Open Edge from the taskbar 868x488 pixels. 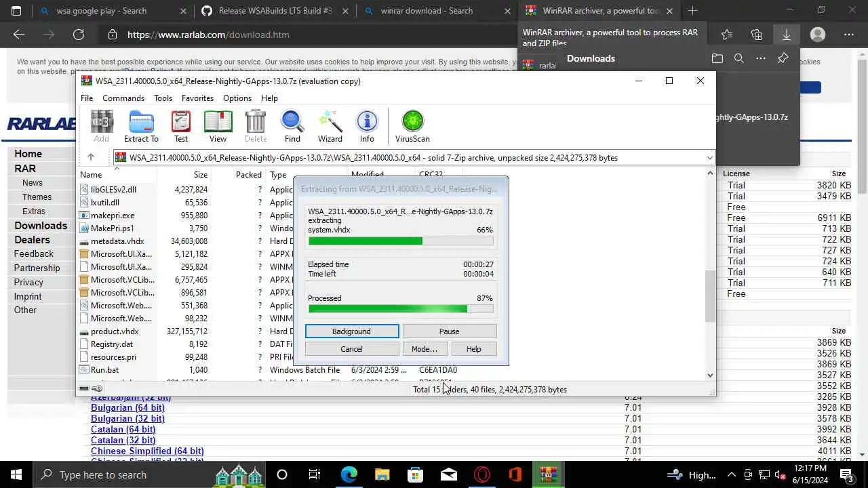tap(349, 474)
